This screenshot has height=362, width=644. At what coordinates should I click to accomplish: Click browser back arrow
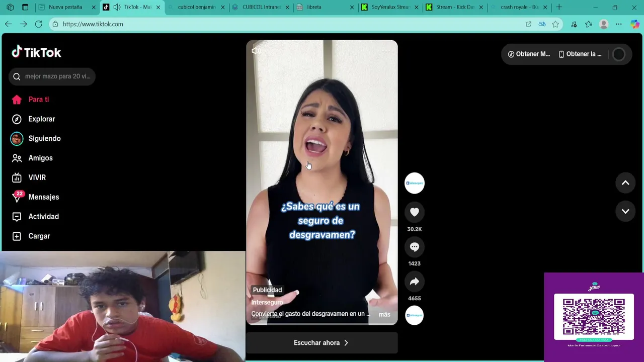pyautogui.click(x=9, y=24)
